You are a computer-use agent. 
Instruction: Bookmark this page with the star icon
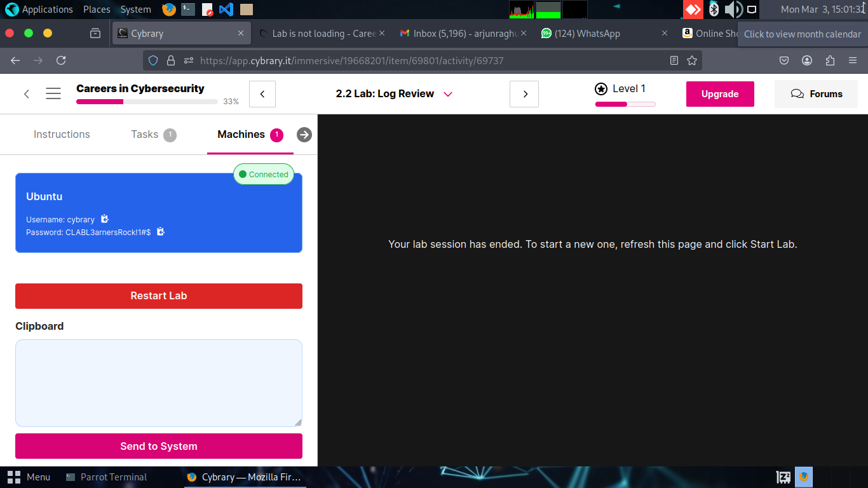pos(692,60)
